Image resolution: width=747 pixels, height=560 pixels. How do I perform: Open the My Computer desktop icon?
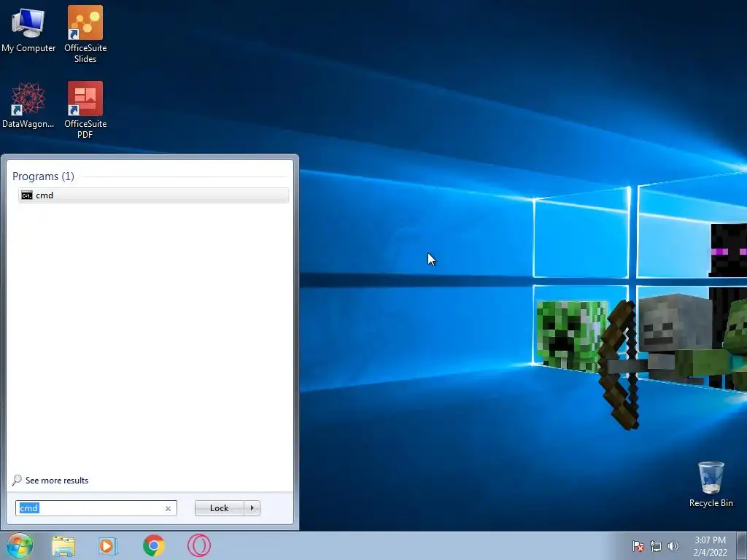click(28, 30)
